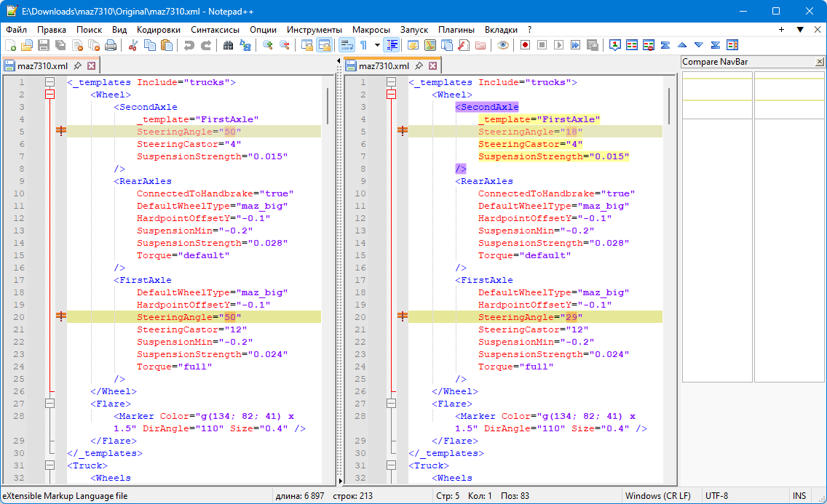The image size is (827, 504).
Task: Toggle the indent guide toolbar button
Action: [392, 45]
